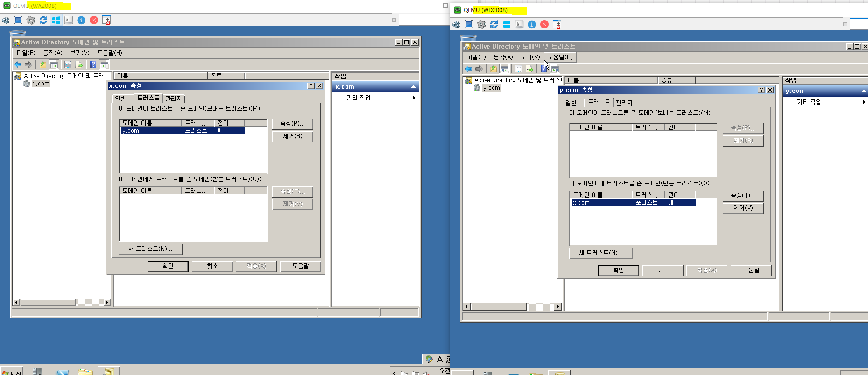The width and height of the screenshot is (868, 375).
Task: Switch to 일반 tab in y.com properties
Action: pos(571,103)
